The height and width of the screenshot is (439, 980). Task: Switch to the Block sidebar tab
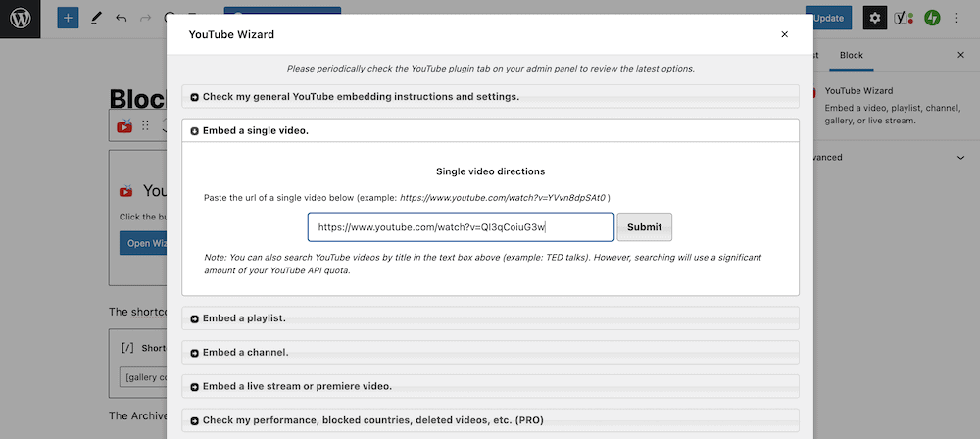[x=851, y=55]
